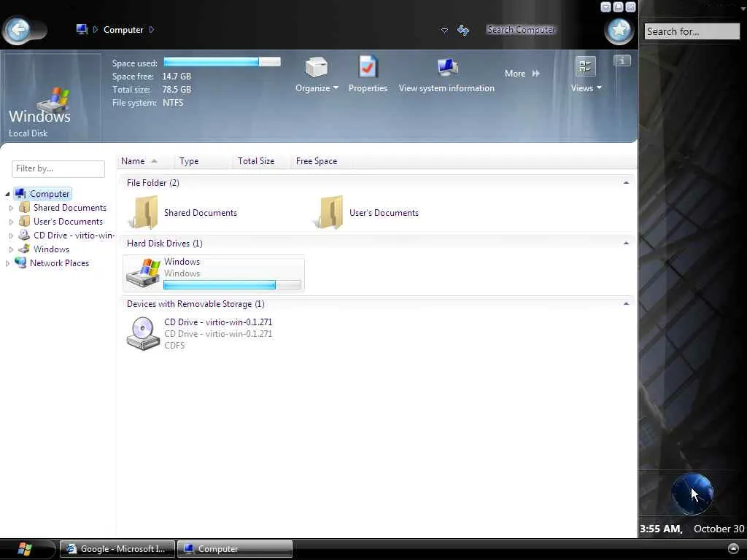Click the Computer icon in navigation tree
This screenshot has width=747, height=560.
tap(20, 193)
